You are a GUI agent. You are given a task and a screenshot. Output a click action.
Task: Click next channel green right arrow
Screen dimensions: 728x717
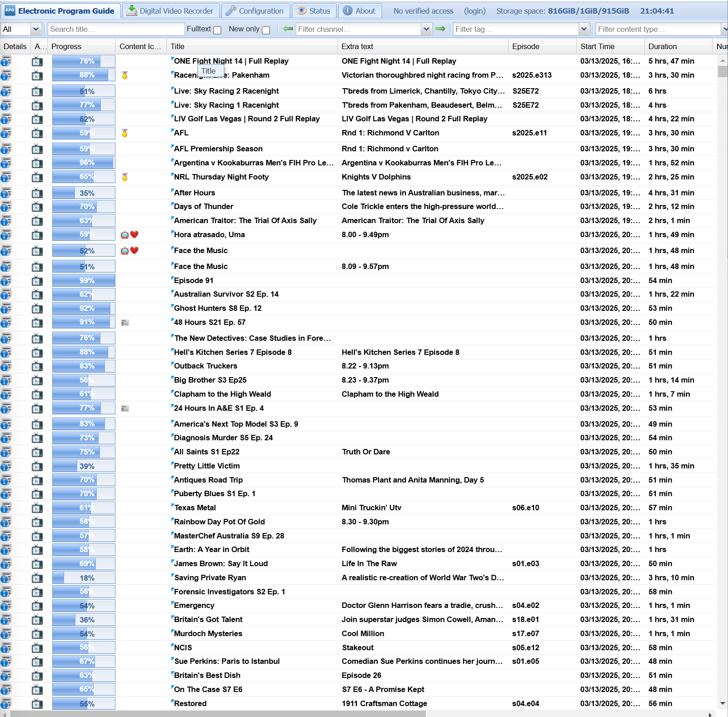pyautogui.click(x=440, y=29)
